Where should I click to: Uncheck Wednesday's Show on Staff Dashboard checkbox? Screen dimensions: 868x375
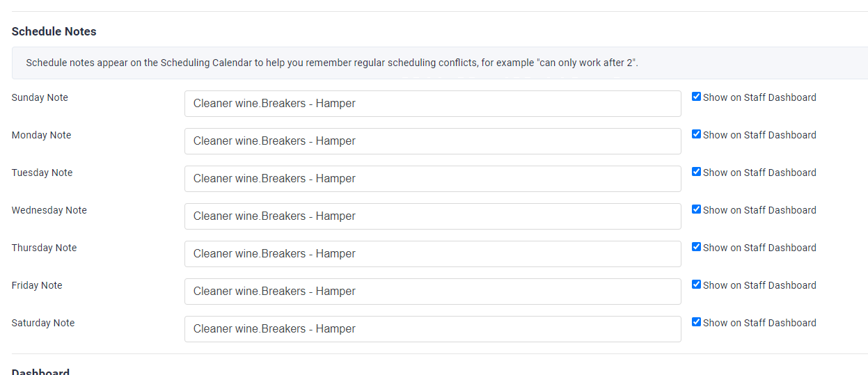click(x=696, y=209)
